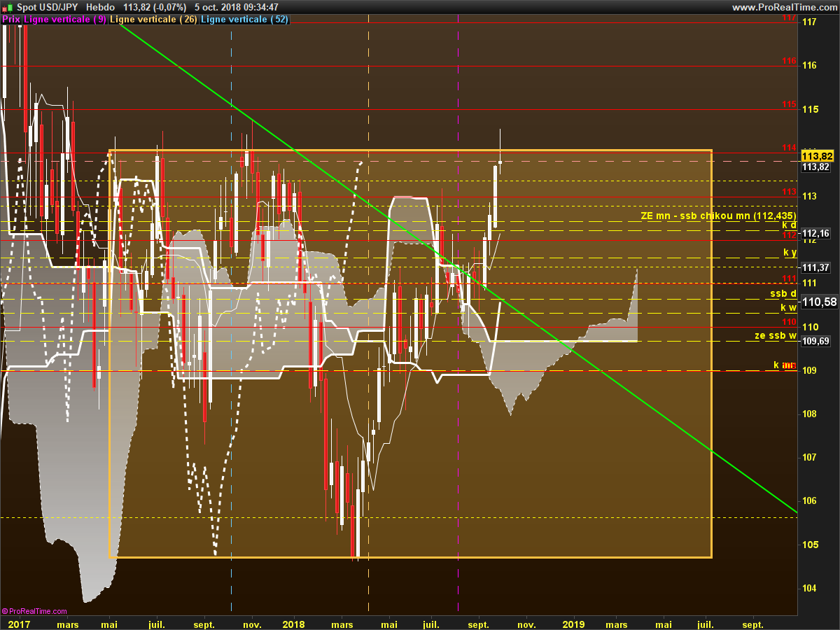The width and height of the screenshot is (840, 630).
Task: Select the 111,37 price tag
Action: click(815, 267)
